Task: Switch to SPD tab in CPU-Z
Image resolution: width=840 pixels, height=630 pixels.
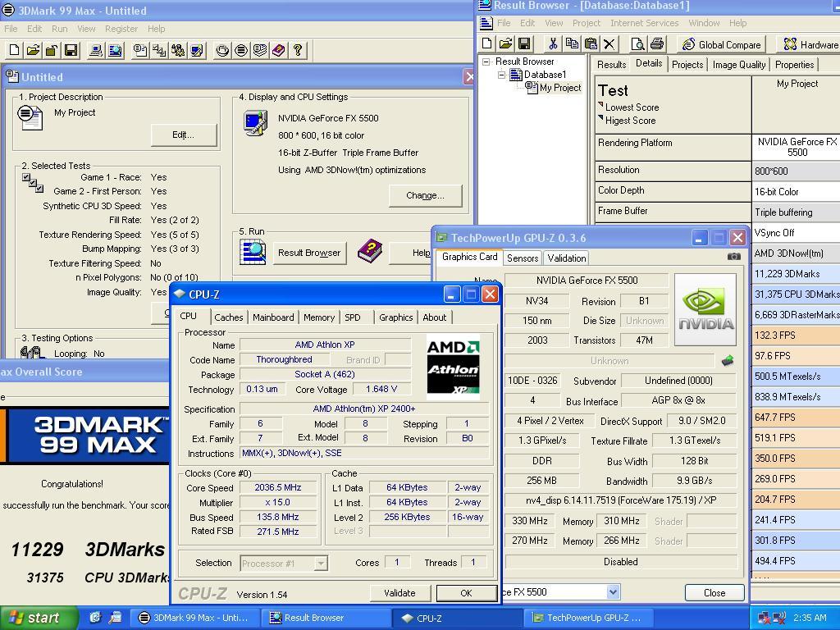Action: pos(353,317)
